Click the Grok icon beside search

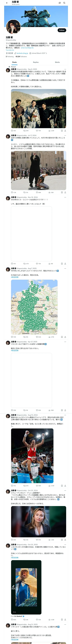tap(60, 3)
